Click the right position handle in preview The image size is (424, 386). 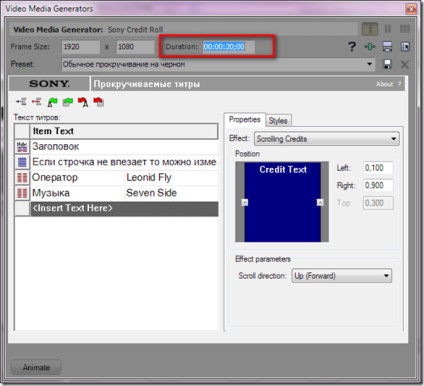click(x=320, y=202)
